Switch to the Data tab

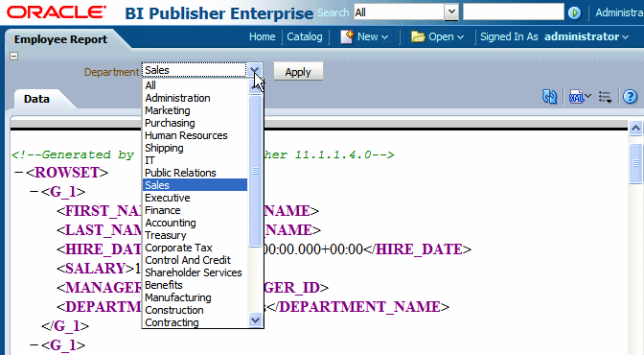pyautogui.click(x=36, y=99)
